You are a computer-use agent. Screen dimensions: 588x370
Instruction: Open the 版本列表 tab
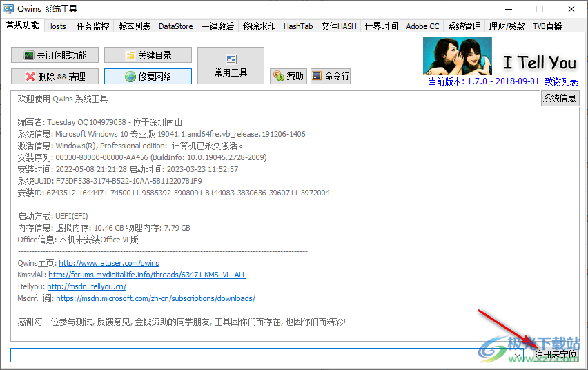coord(134,26)
